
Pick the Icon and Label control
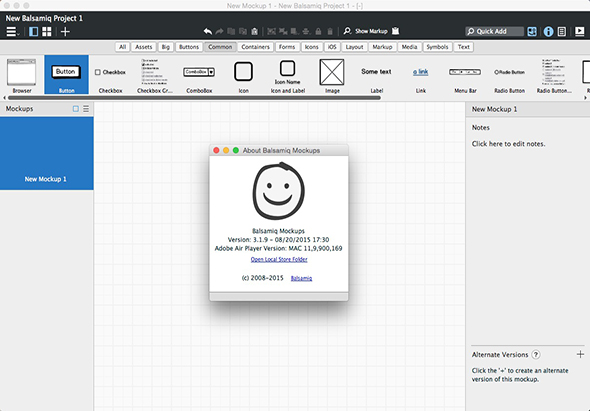tap(288, 75)
